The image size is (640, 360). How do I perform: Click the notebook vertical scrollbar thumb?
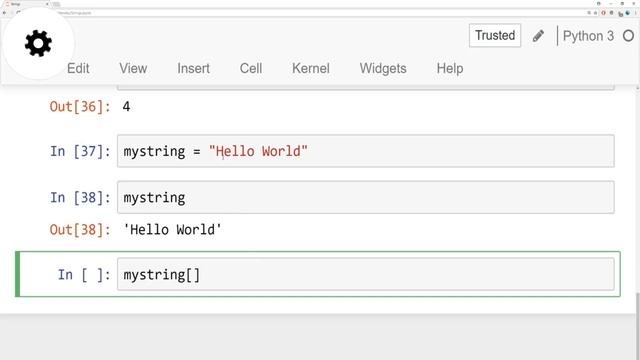click(x=637, y=326)
